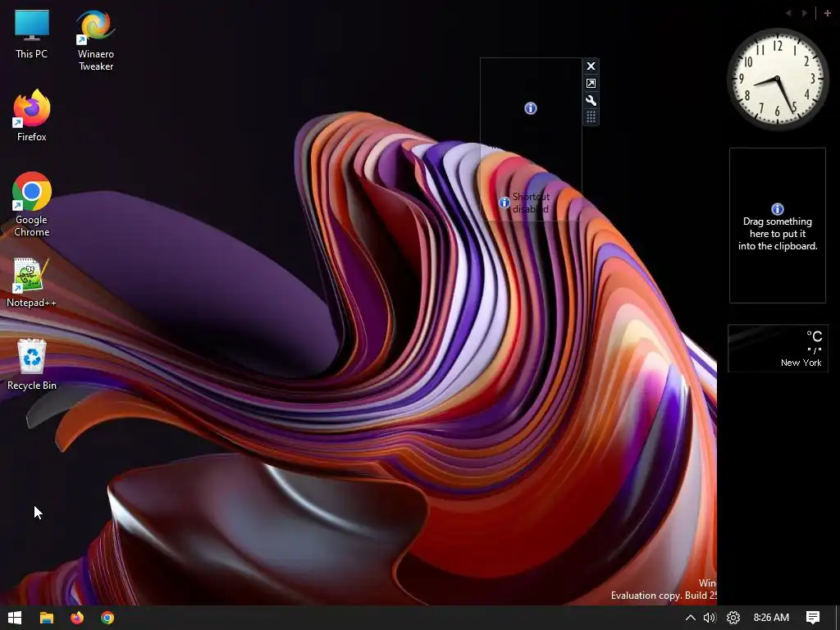Select the Recycle Bin icon
The height and width of the screenshot is (630, 840).
32,364
